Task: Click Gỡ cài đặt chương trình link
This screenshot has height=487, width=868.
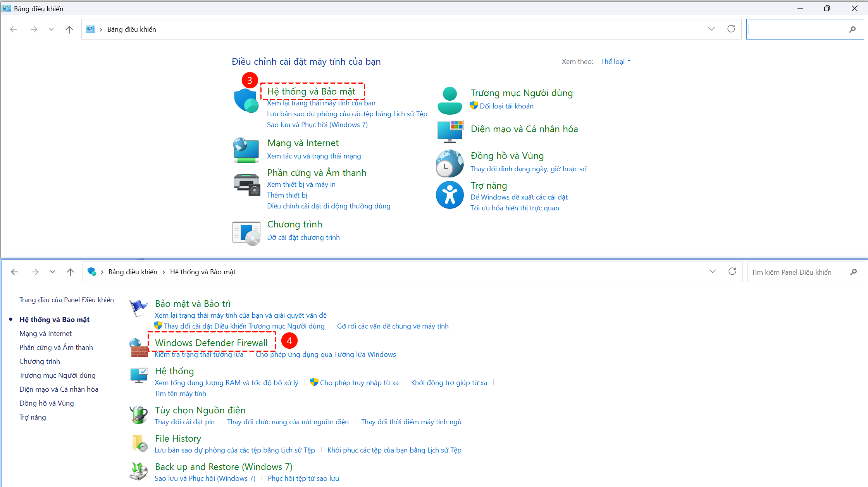Action: 303,237
